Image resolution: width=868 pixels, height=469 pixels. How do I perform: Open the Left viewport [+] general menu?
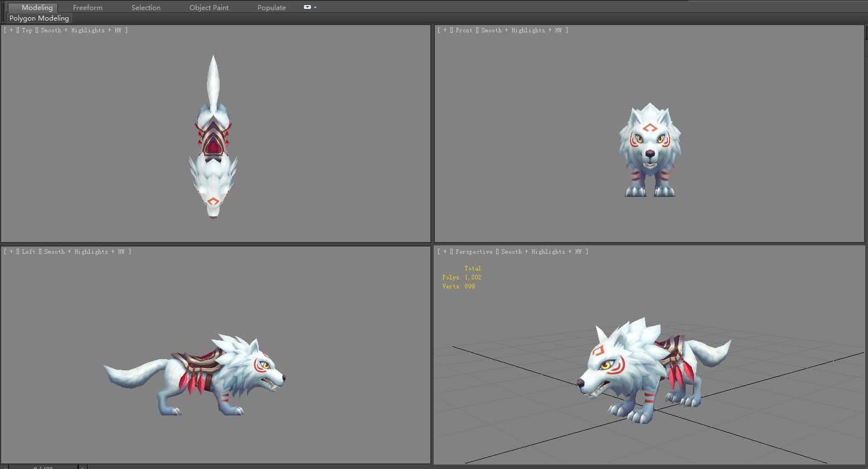pos(11,252)
